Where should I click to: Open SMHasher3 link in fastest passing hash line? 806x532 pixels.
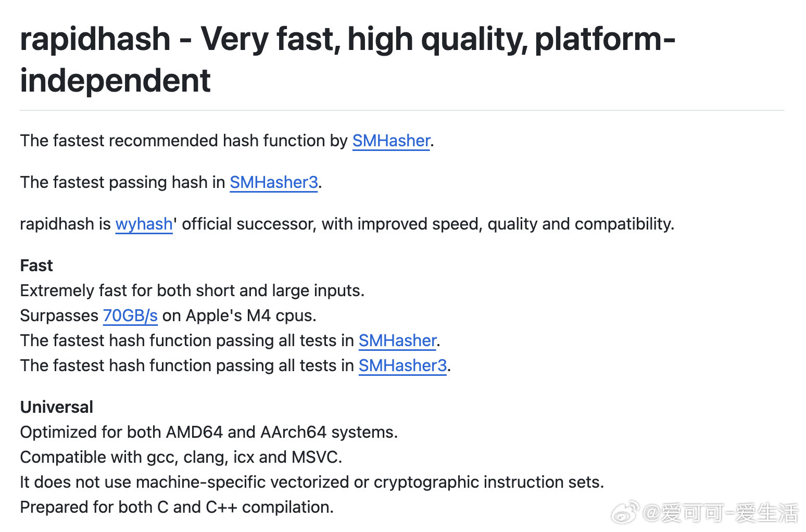274,182
